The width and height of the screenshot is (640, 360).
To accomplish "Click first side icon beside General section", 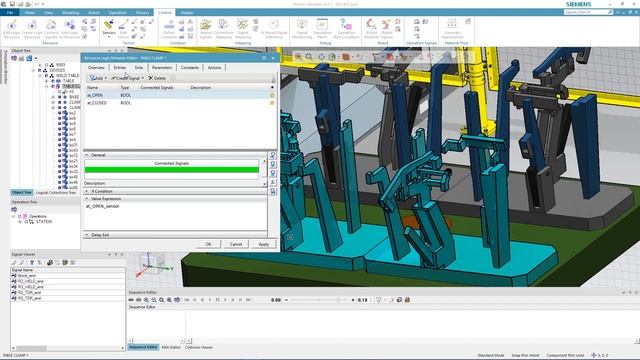I will pos(273,156).
